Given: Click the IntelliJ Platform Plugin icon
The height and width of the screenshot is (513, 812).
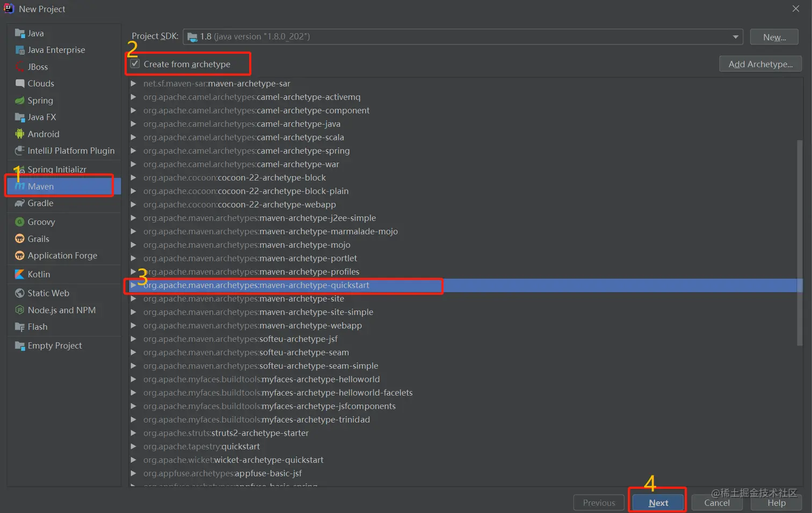Looking at the screenshot, I should pos(20,150).
